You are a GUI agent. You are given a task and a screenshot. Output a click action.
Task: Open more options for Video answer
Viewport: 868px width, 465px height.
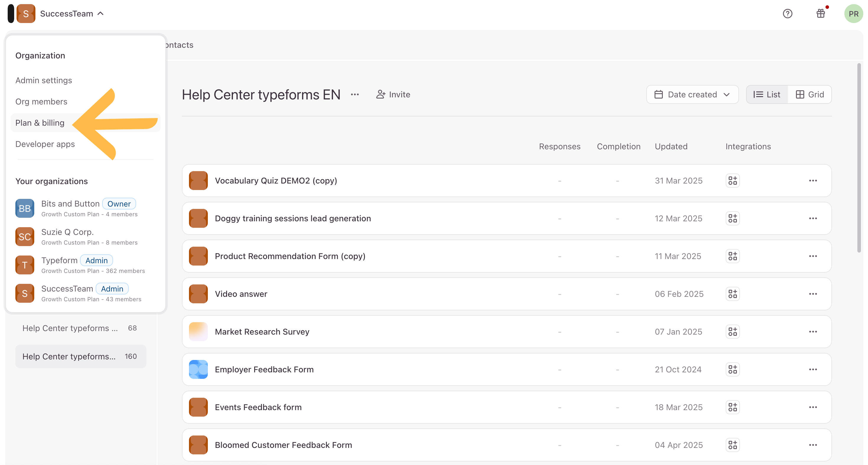pyautogui.click(x=813, y=294)
